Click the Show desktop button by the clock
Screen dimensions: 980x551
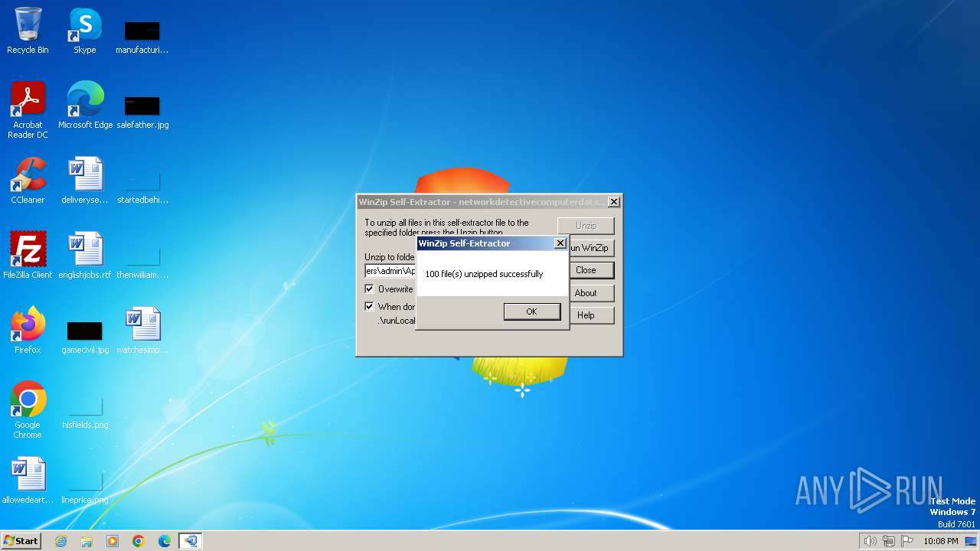(972, 541)
